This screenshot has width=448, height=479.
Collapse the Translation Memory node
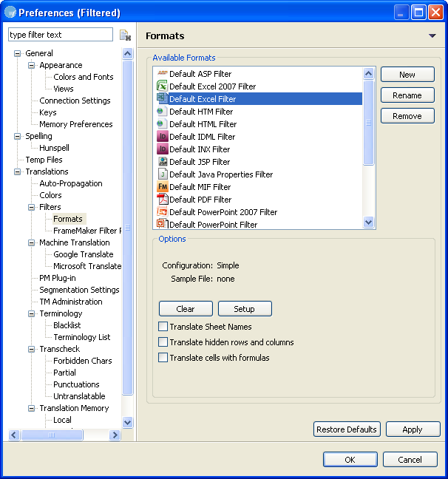point(32,408)
